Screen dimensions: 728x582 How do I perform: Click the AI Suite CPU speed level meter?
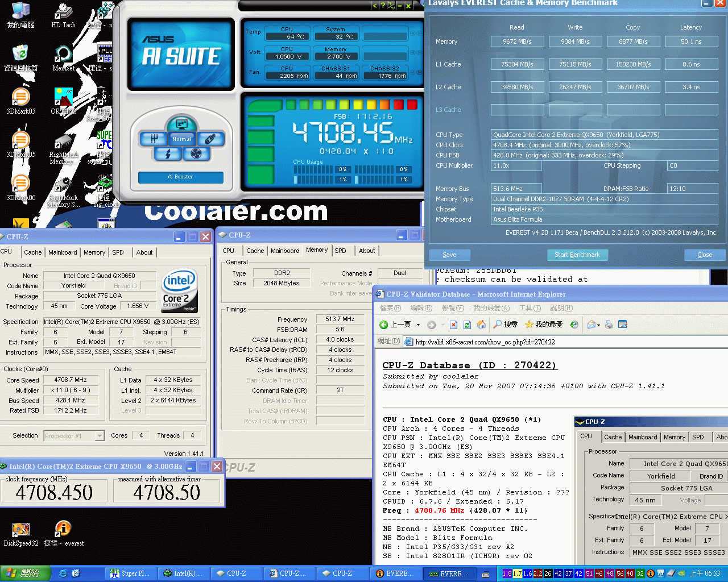(x=351, y=105)
